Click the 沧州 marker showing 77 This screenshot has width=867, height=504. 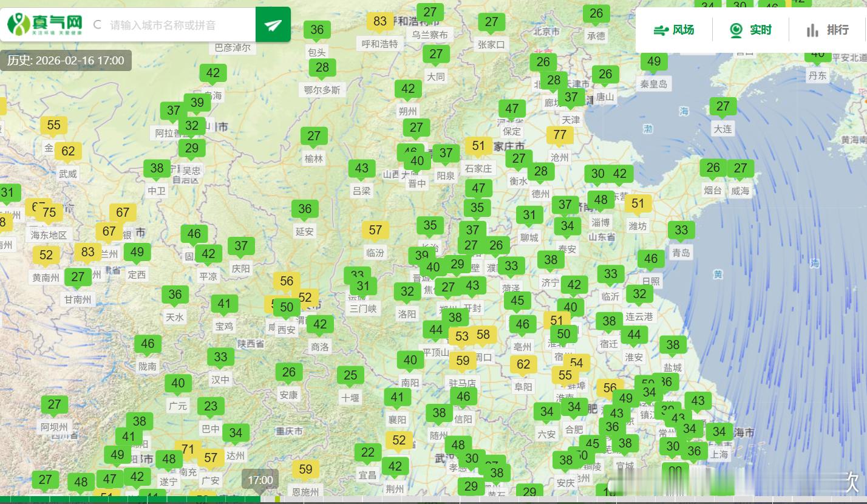pos(560,137)
